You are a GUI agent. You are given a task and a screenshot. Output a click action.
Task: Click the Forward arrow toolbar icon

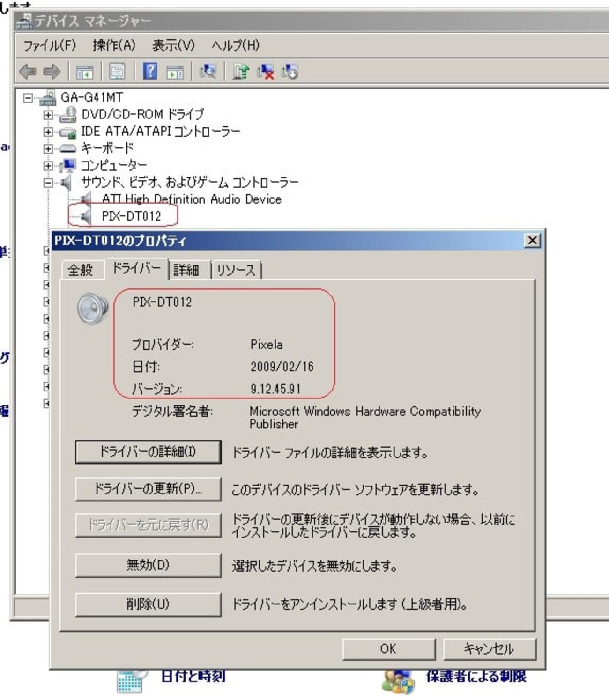point(52,72)
